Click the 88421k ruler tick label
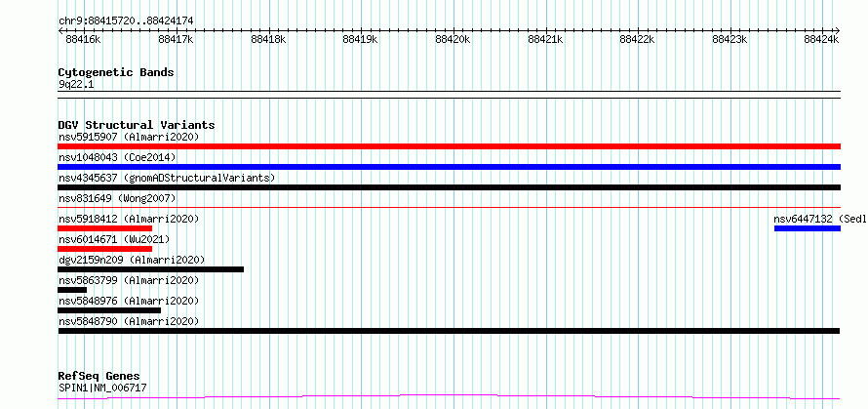 [545, 39]
